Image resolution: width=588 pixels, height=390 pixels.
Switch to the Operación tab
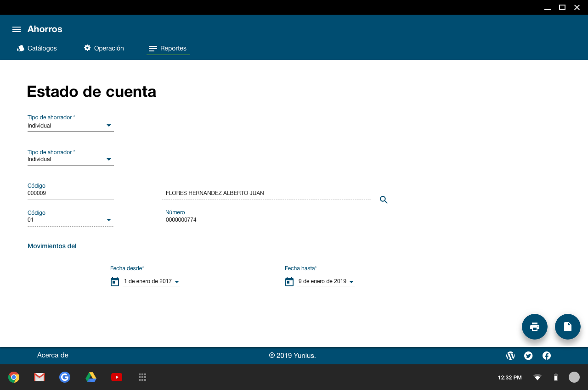(x=104, y=48)
